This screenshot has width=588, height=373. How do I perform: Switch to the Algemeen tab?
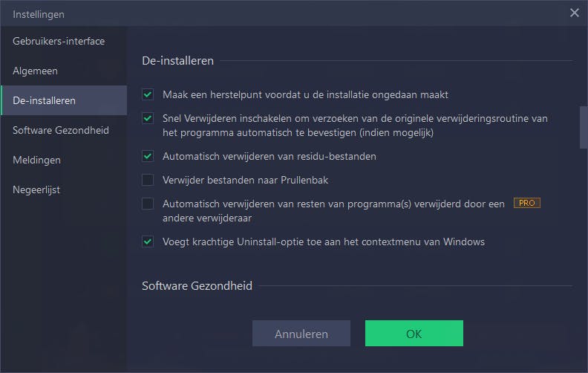click(35, 71)
